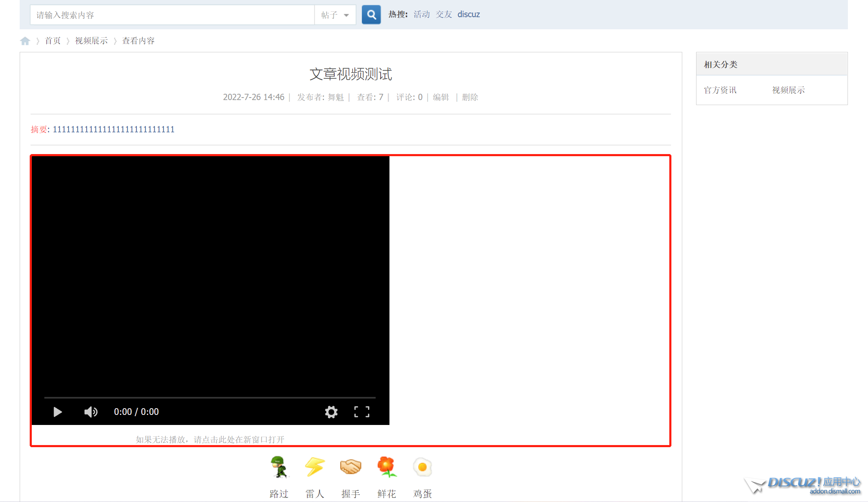Open the 官方资讯 category link
868x502 pixels.
(720, 90)
